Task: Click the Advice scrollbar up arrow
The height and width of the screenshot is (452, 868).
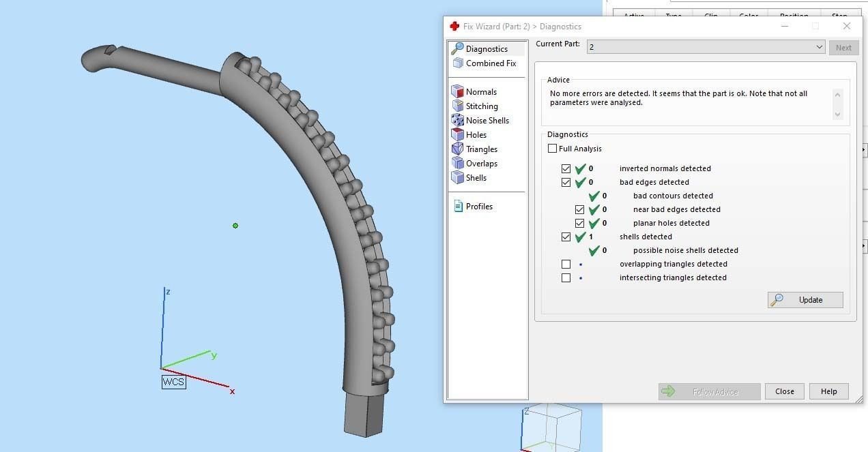Action: pyautogui.click(x=838, y=95)
